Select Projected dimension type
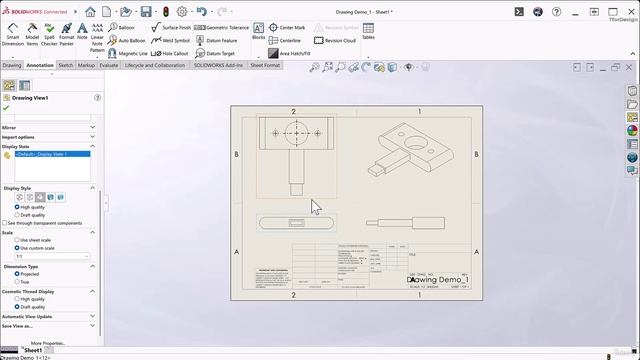 17,274
